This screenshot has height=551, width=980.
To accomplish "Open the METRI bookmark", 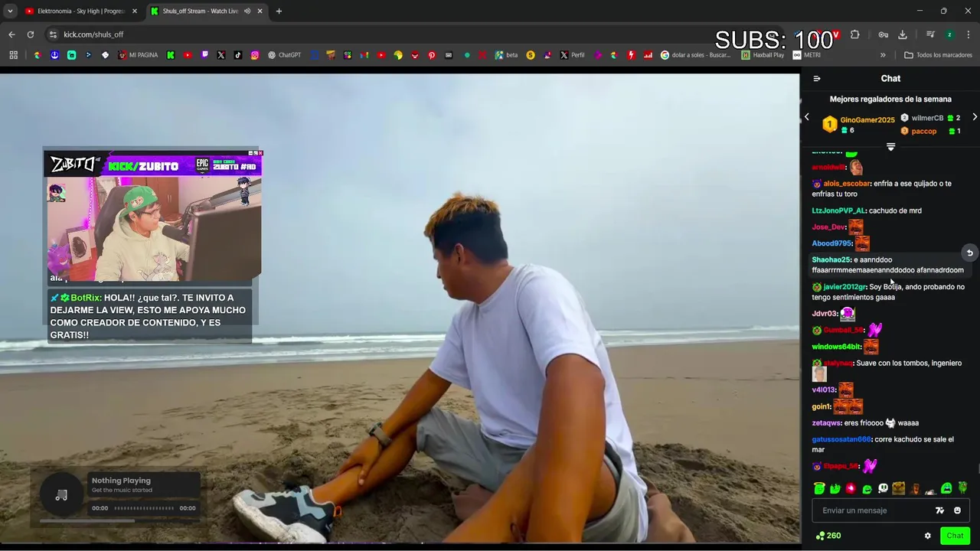I will click(x=806, y=55).
